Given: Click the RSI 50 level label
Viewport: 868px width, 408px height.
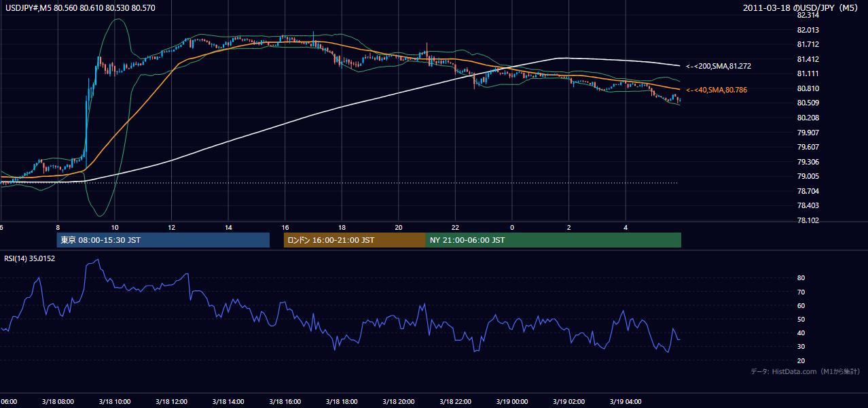Looking at the screenshot, I should click(801, 320).
